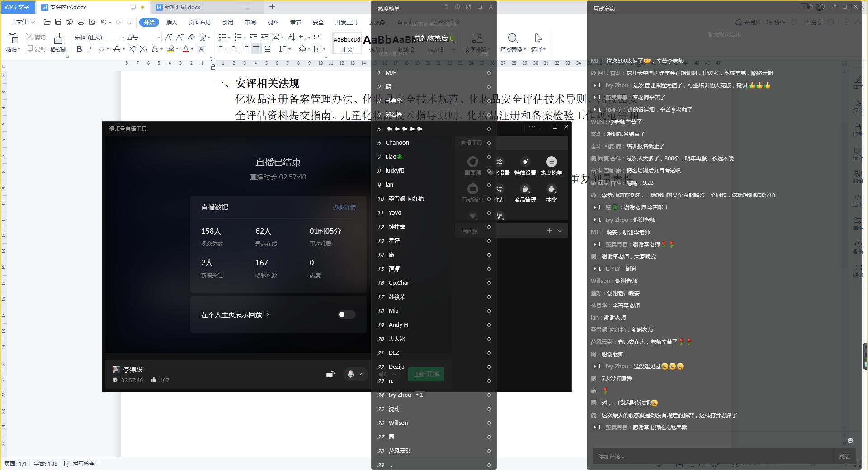868x470 pixels.
Task: Click the 选择 select tool
Action: pos(538,42)
